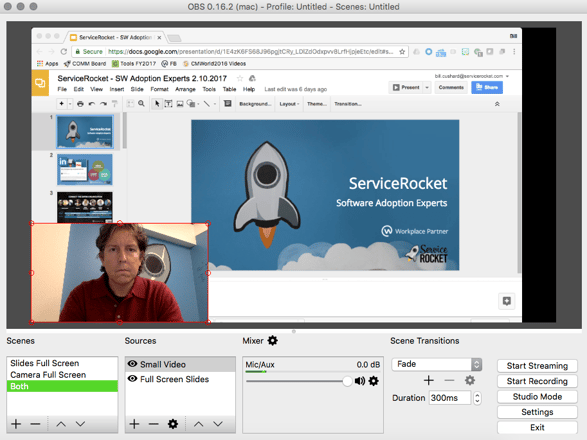The width and height of the screenshot is (587, 440).
Task: Open Mixer settings gear beside Mixer label
Action: (273, 340)
